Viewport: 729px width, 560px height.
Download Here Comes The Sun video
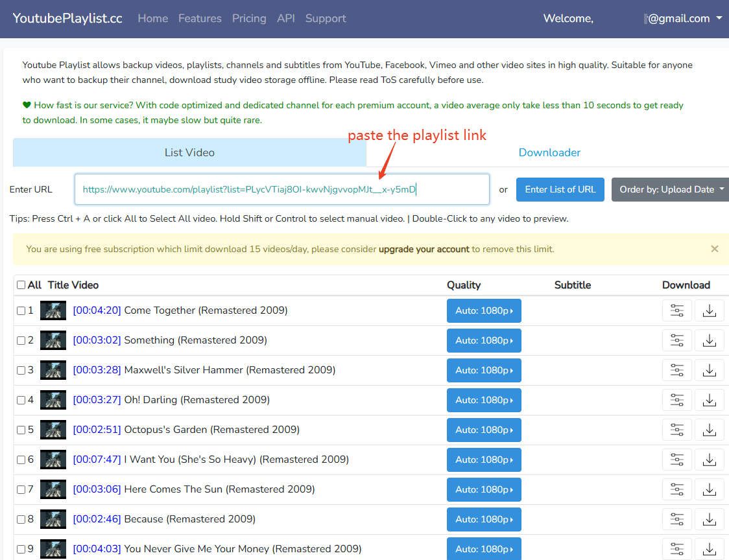click(x=710, y=489)
